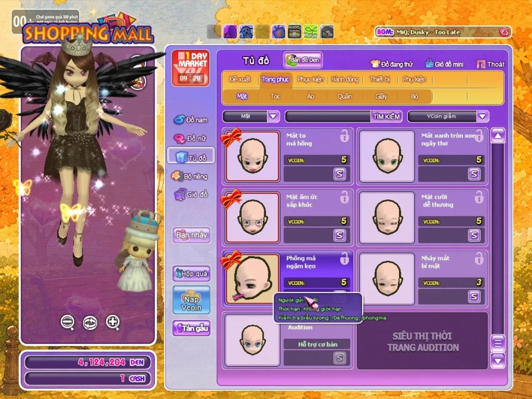Click the grey rock icon in top bar

click(x=327, y=31)
